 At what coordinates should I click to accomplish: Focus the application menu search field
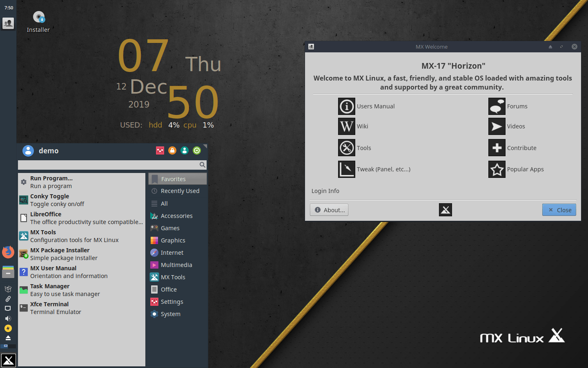point(112,165)
